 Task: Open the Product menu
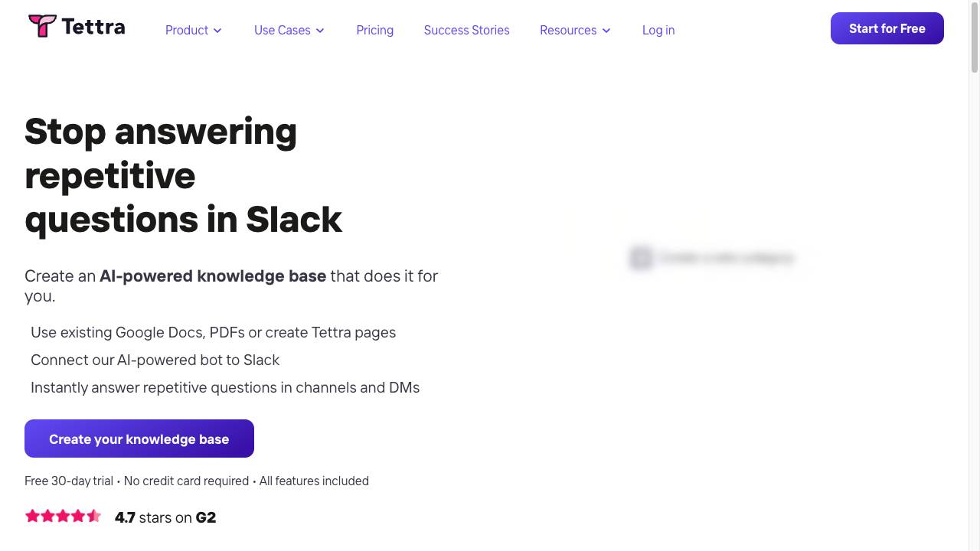[194, 30]
